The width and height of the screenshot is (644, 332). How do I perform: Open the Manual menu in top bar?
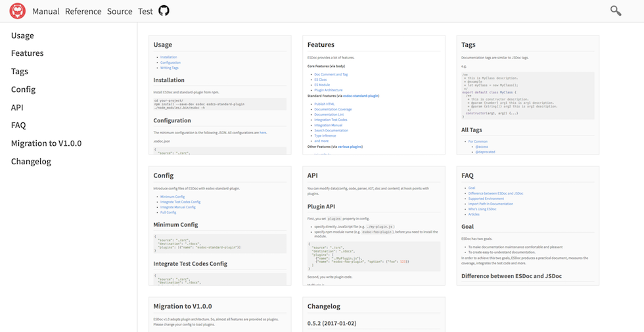pyautogui.click(x=46, y=12)
